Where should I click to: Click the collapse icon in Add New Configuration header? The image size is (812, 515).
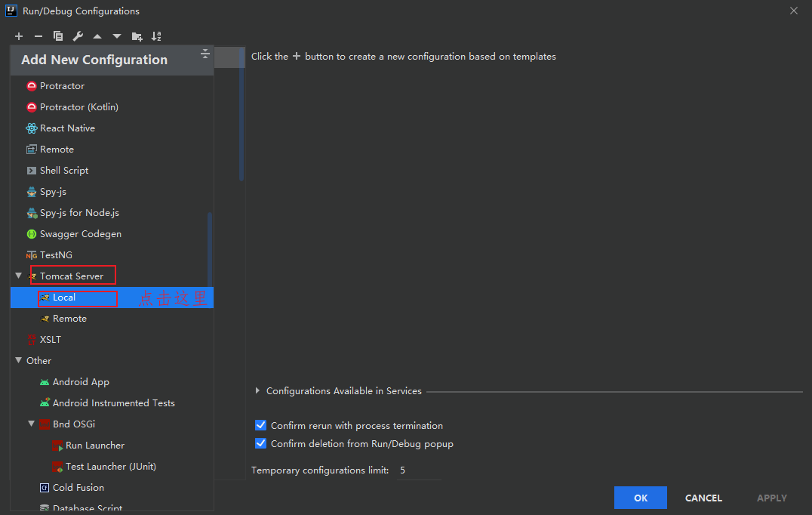coord(205,54)
